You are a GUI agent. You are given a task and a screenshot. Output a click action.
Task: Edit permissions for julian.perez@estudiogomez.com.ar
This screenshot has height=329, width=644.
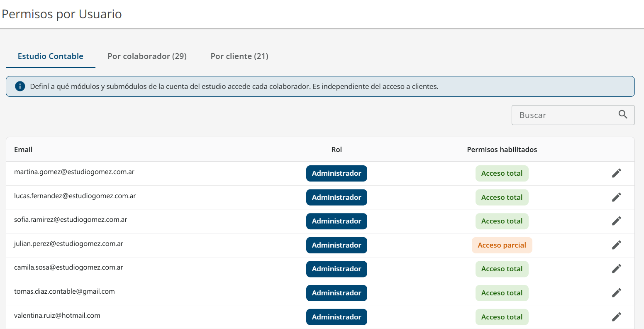(617, 245)
